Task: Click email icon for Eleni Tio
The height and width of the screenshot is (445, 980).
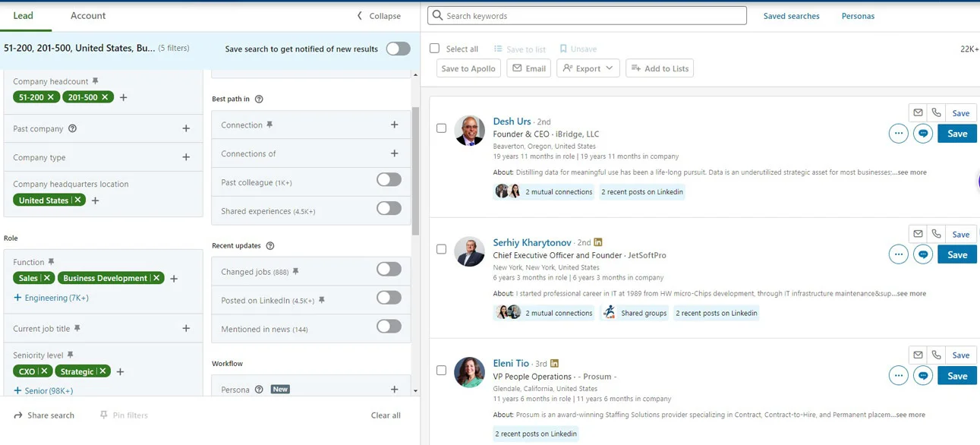Action: [918, 355]
